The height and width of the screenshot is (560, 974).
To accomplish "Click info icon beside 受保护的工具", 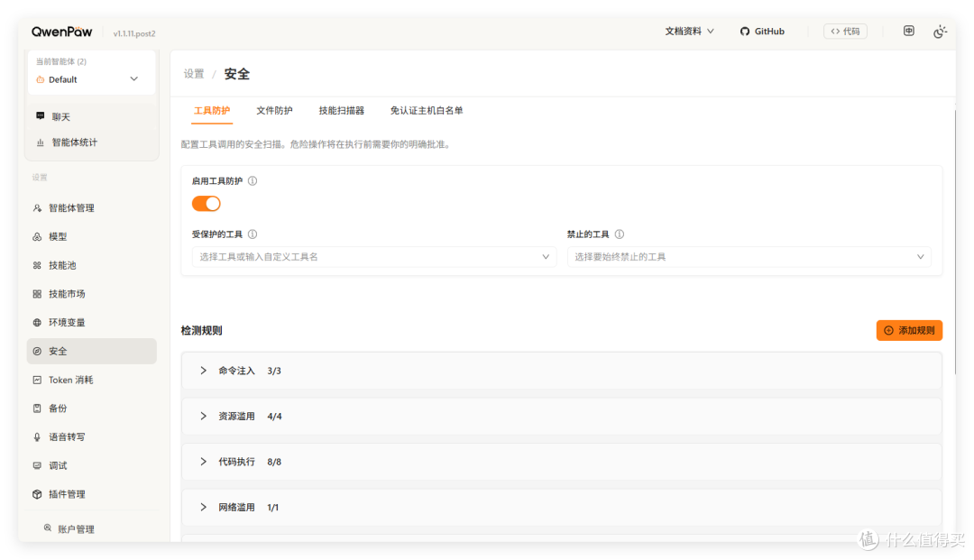I will [x=253, y=234].
